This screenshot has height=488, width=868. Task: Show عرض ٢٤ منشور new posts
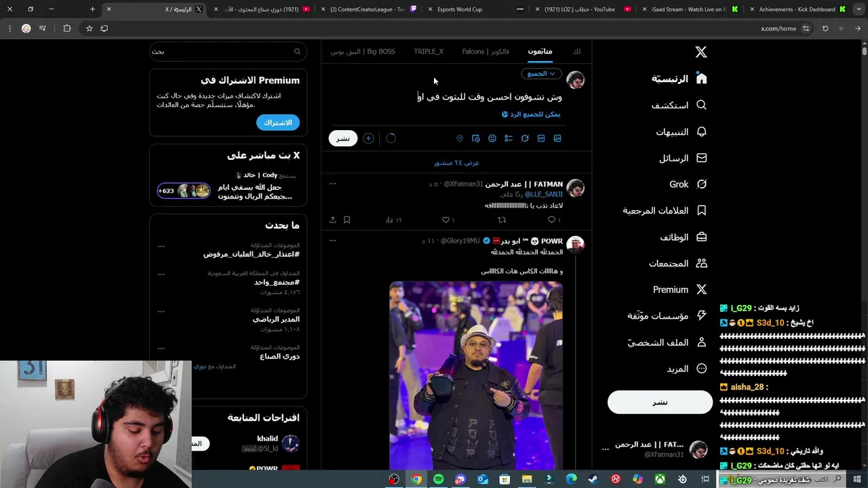[456, 163]
